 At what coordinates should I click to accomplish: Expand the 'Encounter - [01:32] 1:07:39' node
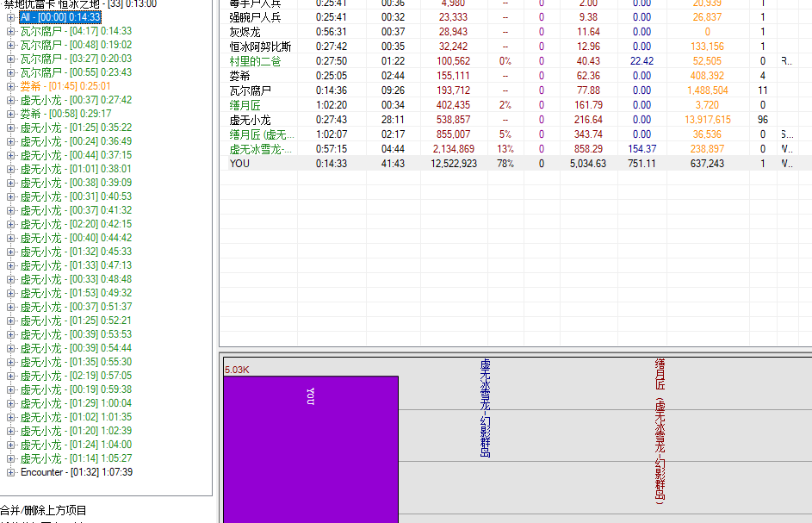click(10, 472)
